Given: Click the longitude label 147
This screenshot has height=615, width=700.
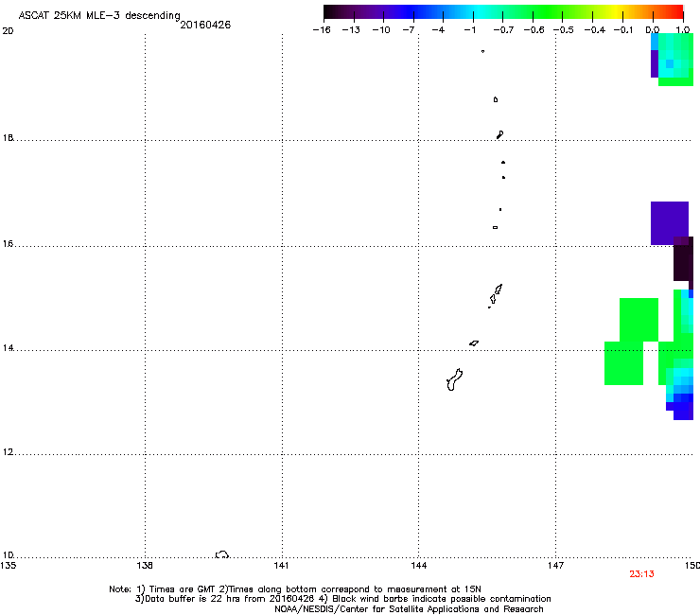Looking at the screenshot, I should (x=555, y=566).
